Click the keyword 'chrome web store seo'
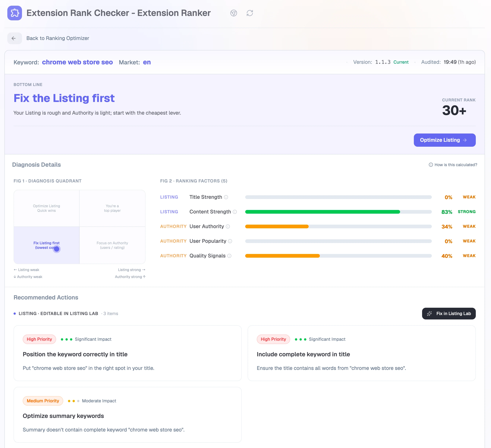The height and width of the screenshot is (448, 491). [77, 62]
